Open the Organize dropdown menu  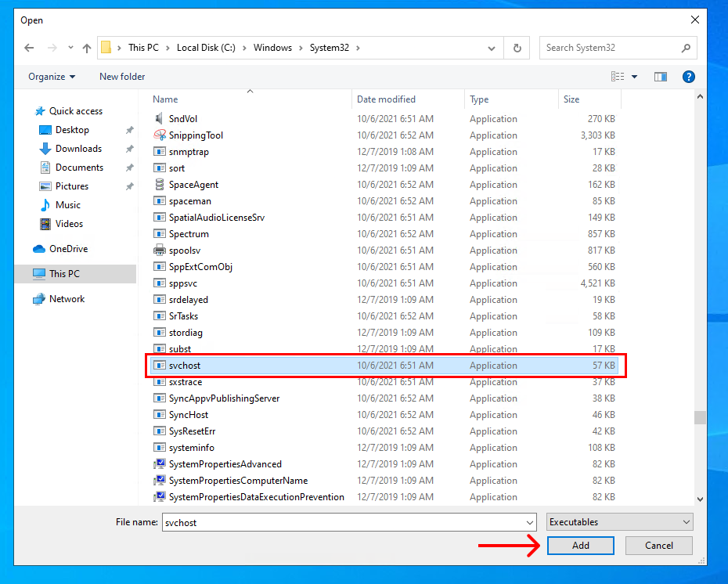(x=51, y=76)
